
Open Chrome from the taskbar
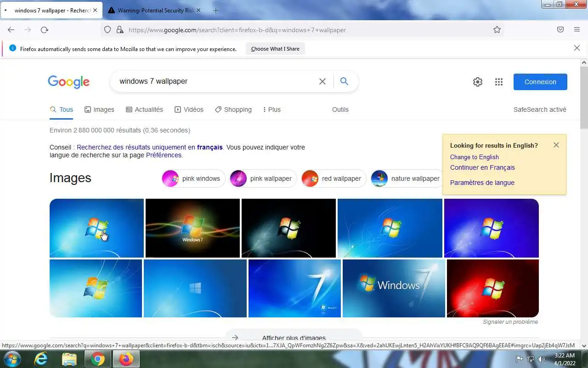click(97, 359)
